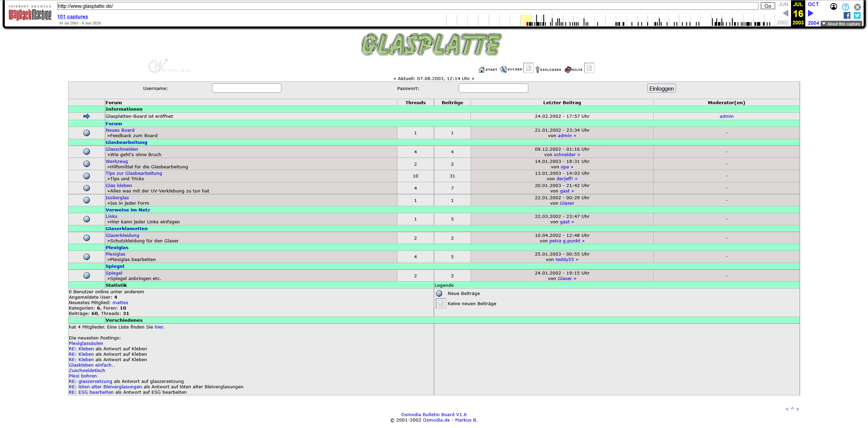Open newest member mattes link
This screenshot has width=868, height=428.
pyautogui.click(x=120, y=302)
